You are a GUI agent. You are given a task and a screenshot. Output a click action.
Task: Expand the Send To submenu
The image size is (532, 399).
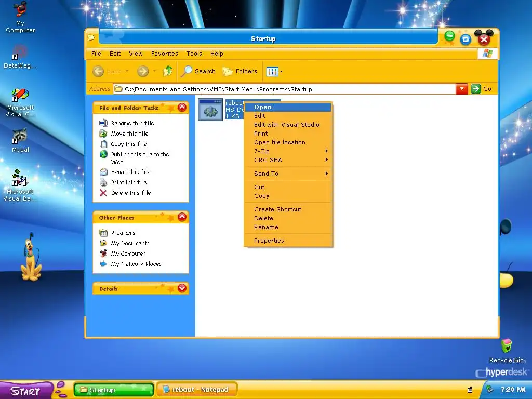click(x=288, y=174)
